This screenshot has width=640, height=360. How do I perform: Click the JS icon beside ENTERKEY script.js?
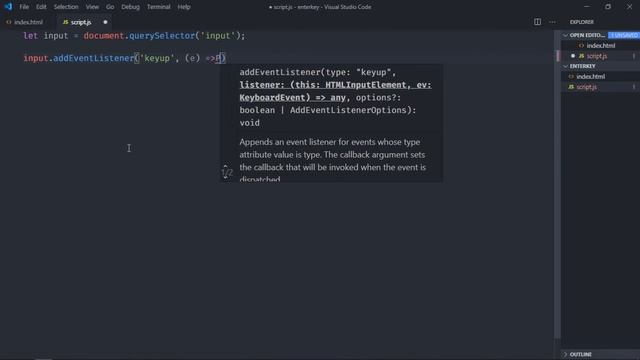click(571, 87)
